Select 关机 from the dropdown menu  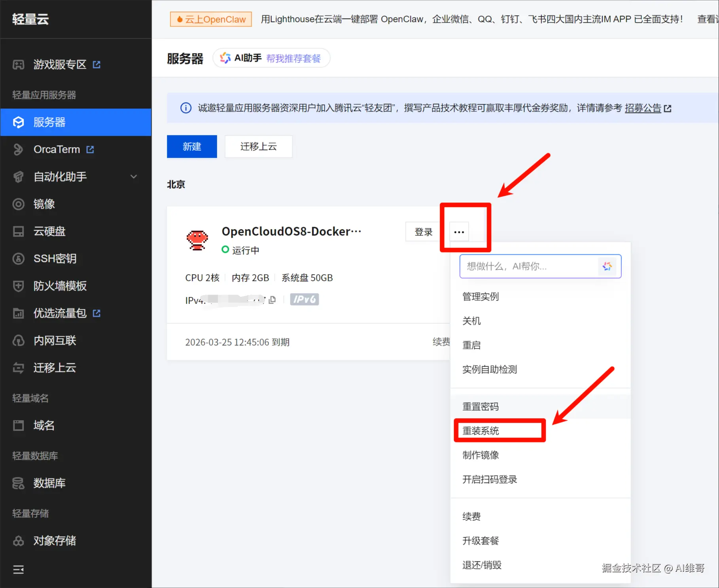pyautogui.click(x=540, y=321)
